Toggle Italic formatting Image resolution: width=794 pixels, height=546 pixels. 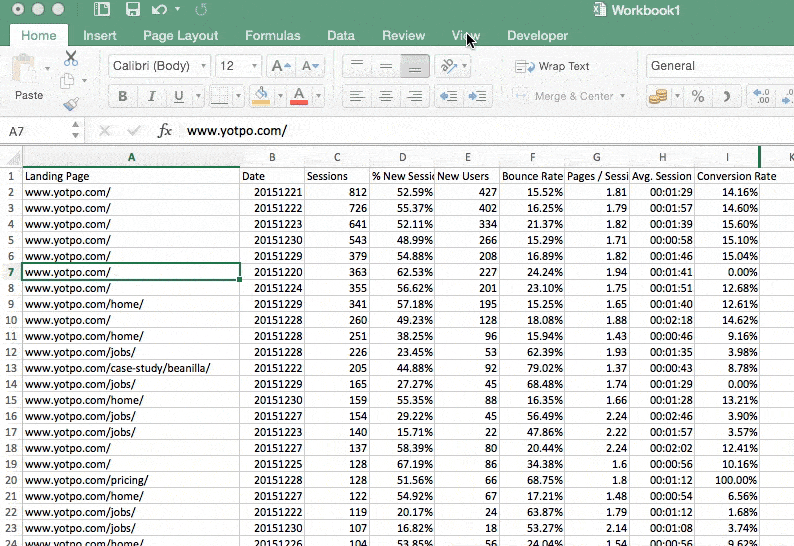151,97
